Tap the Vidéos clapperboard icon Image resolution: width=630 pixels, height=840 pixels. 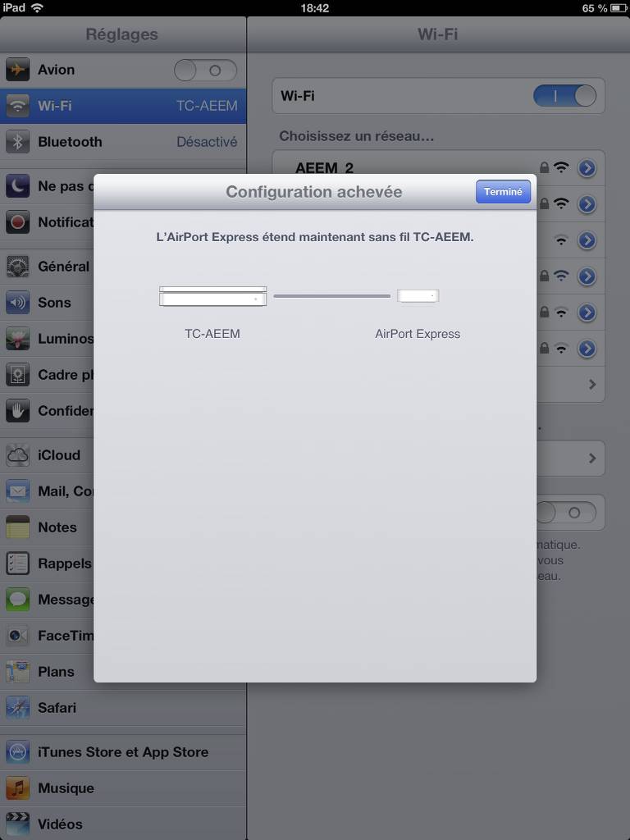click(x=18, y=824)
